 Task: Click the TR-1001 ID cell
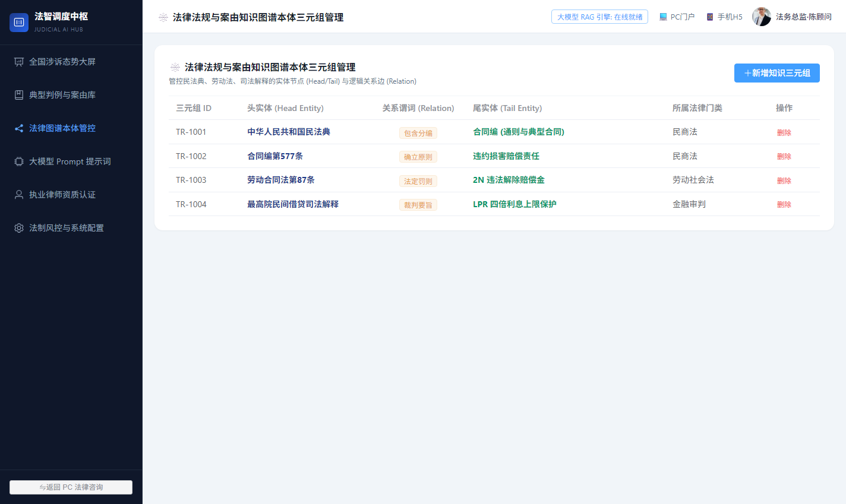pyautogui.click(x=191, y=132)
